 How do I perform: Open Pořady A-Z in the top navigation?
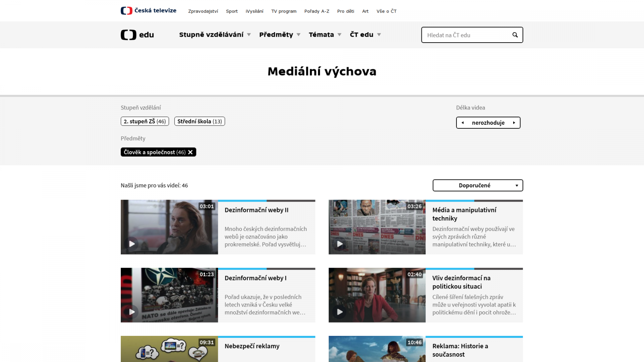coord(317,11)
